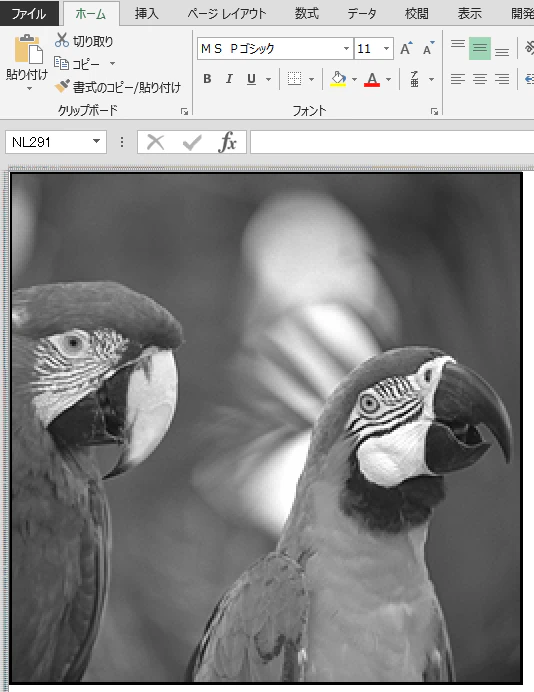Switch to the 表示 tab
The width and height of the screenshot is (534, 692).
pyautogui.click(x=470, y=14)
